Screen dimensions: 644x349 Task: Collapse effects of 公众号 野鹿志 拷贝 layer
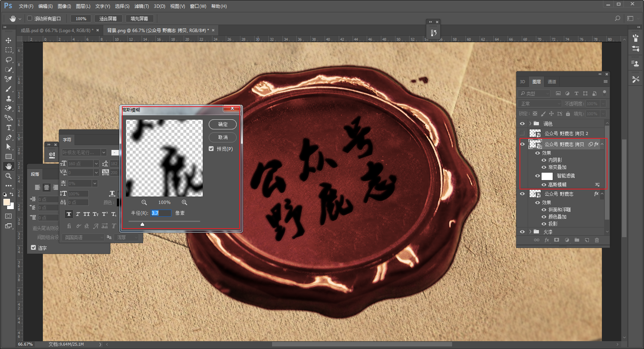pyautogui.click(x=602, y=144)
